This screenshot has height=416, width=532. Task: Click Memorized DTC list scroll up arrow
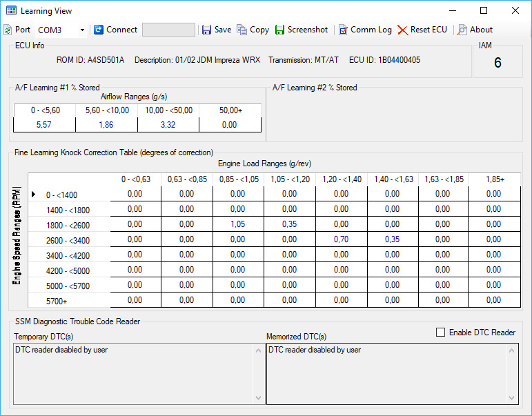(x=511, y=350)
